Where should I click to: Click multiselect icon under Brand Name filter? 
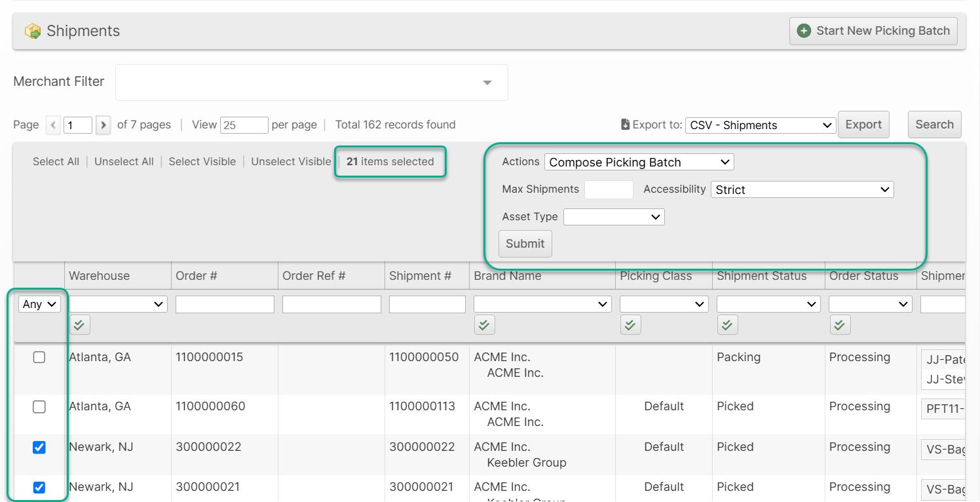coord(484,324)
